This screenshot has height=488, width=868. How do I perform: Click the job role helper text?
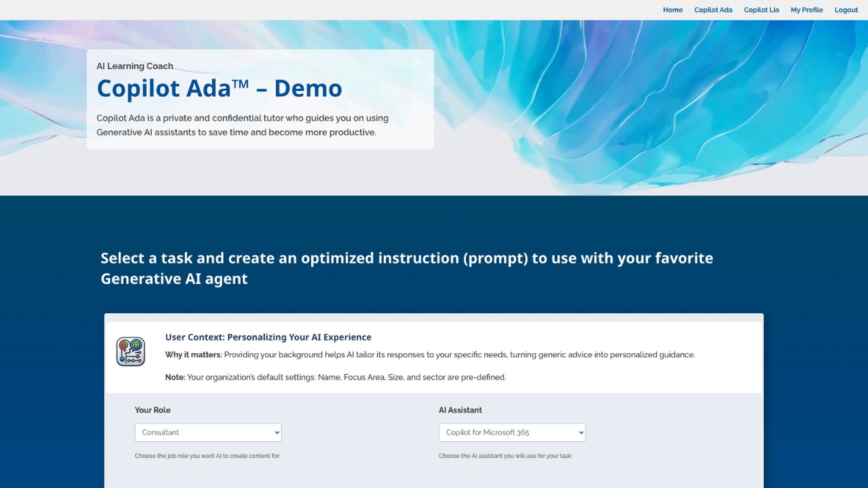click(x=207, y=456)
